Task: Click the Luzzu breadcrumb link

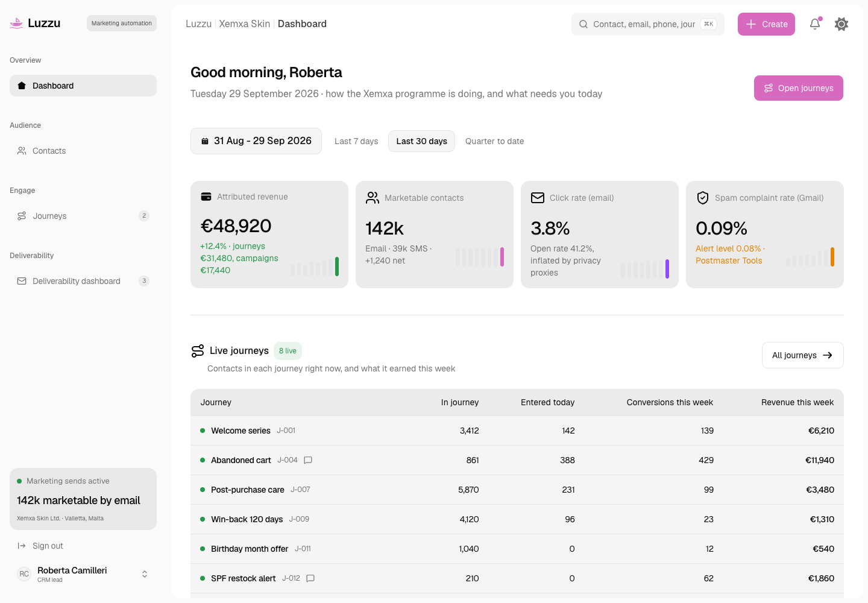Action: [198, 24]
